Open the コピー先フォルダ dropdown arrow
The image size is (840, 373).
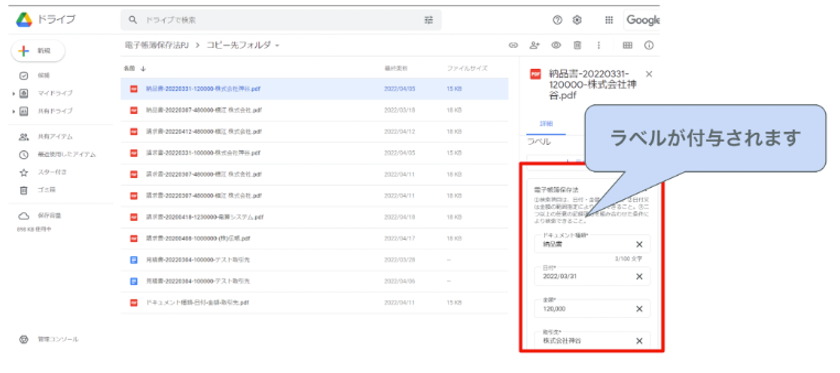pyautogui.click(x=278, y=46)
